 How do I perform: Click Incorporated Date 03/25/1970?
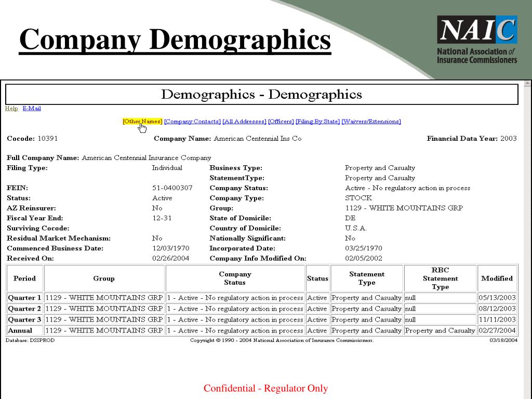tap(364, 248)
